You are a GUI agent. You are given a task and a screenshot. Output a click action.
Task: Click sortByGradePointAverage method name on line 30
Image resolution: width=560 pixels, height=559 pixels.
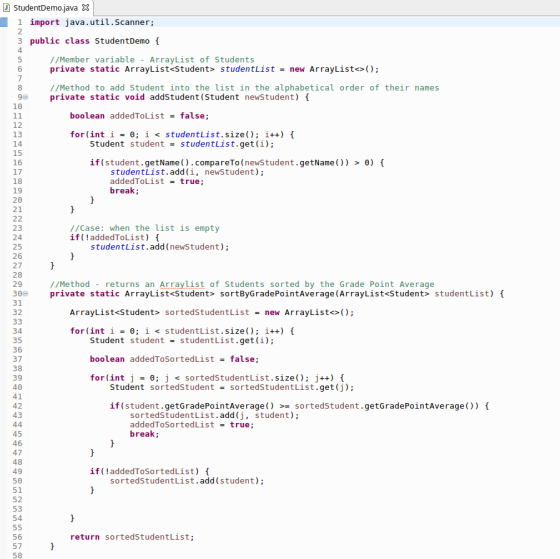(277, 294)
